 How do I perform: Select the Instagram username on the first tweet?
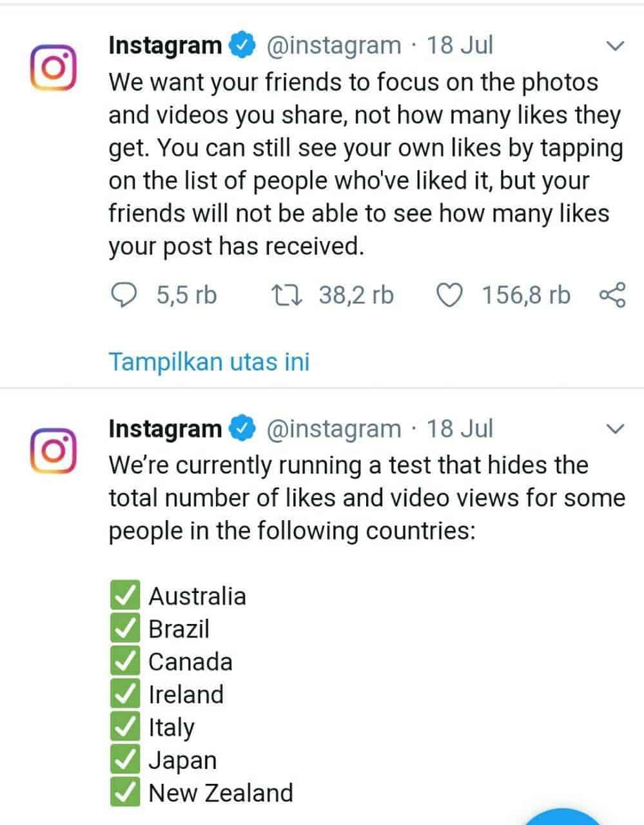pos(166,44)
